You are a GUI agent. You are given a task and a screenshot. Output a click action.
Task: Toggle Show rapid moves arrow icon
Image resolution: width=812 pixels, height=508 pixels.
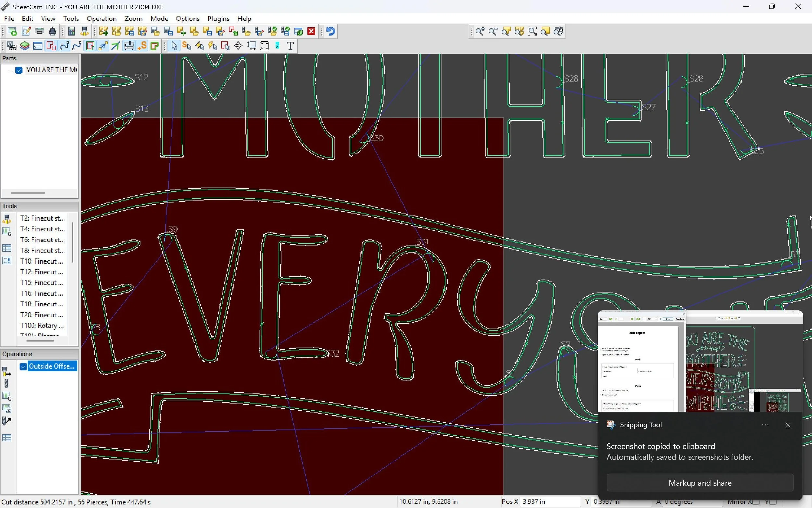pos(103,46)
